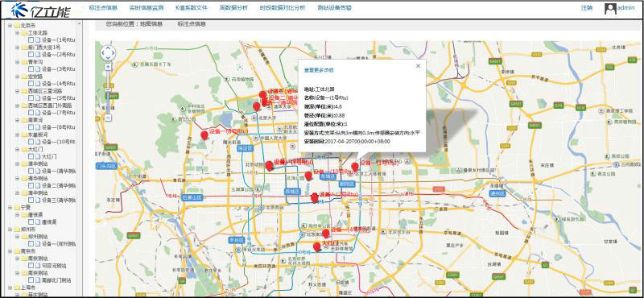Zoom in with the map plus button
The image size is (644, 298).
point(108,67)
